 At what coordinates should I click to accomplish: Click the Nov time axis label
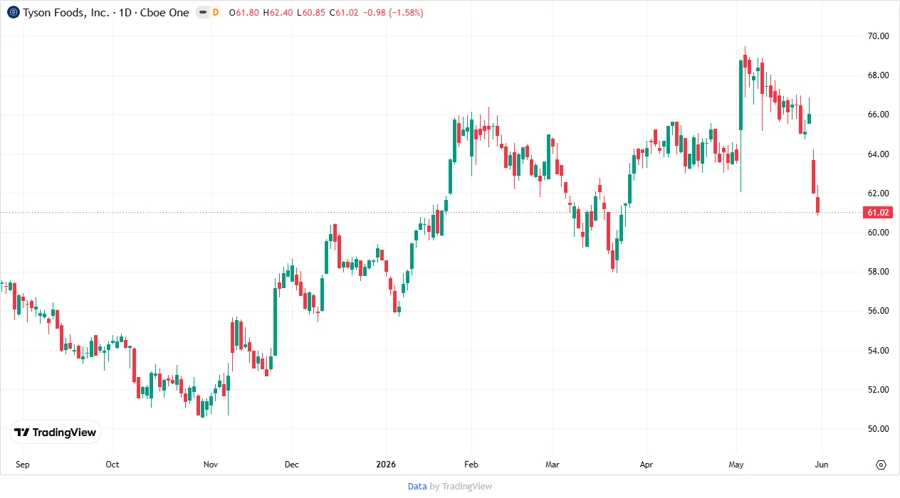pos(211,464)
